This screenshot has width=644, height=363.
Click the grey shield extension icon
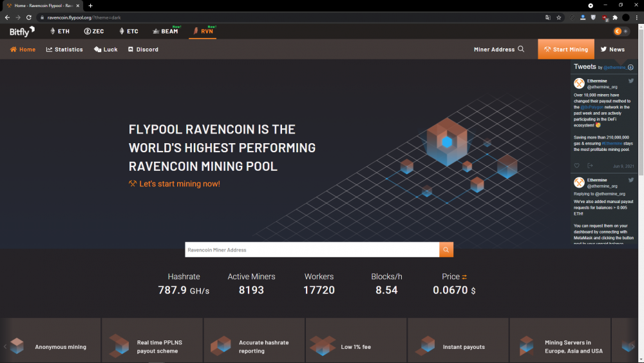click(593, 17)
